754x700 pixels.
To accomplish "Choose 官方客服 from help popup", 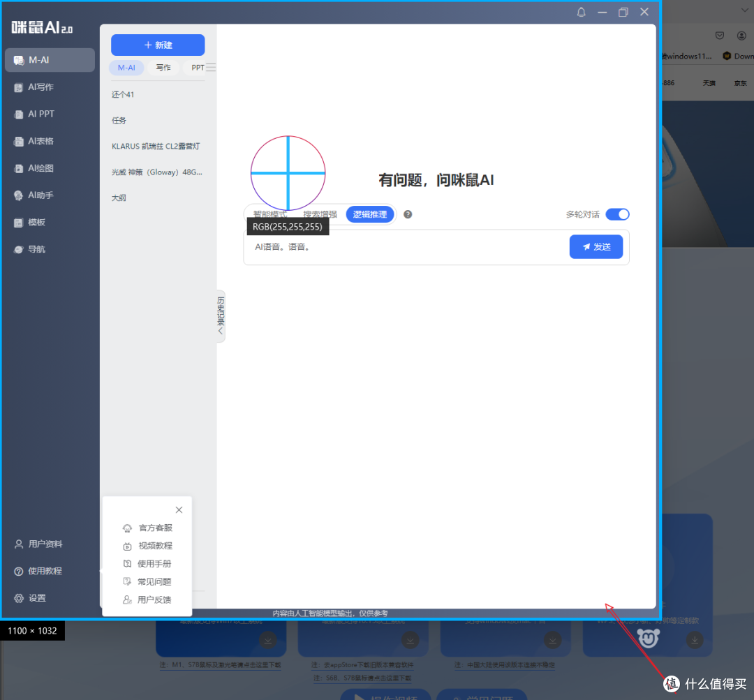I will pyautogui.click(x=147, y=528).
